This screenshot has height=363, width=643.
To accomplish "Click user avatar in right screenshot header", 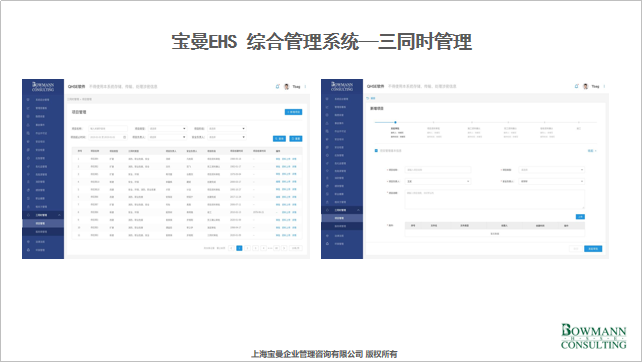I will tap(586, 86).
